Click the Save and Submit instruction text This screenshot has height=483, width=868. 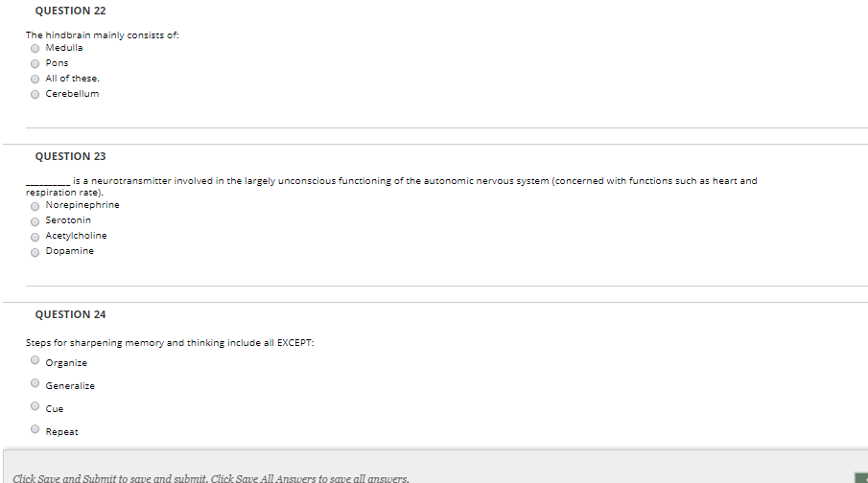(x=211, y=478)
